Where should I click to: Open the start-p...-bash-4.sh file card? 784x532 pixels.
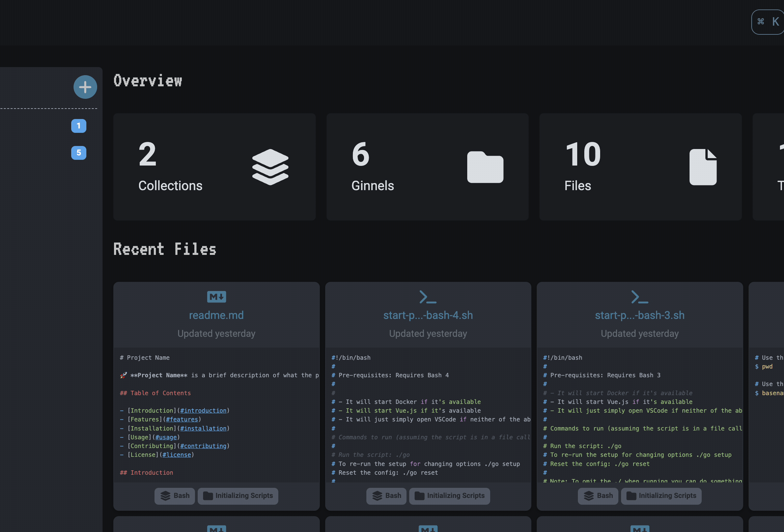point(428,315)
